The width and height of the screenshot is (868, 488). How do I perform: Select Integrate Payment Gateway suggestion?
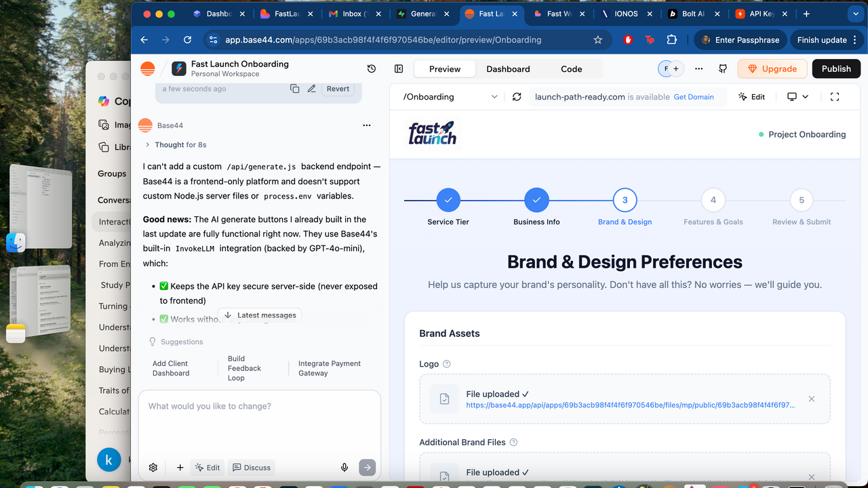point(330,368)
